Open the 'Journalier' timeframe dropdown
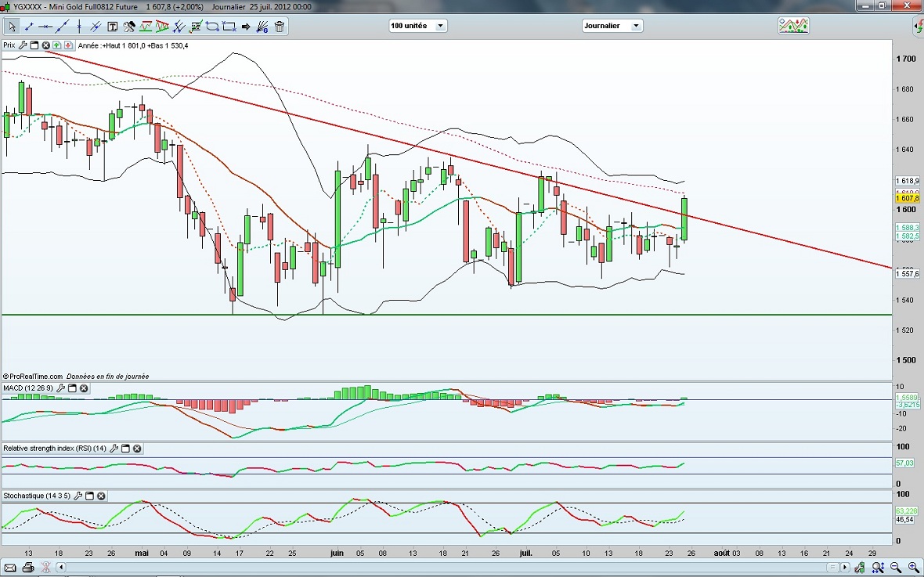This screenshot has width=924, height=577. pos(612,26)
